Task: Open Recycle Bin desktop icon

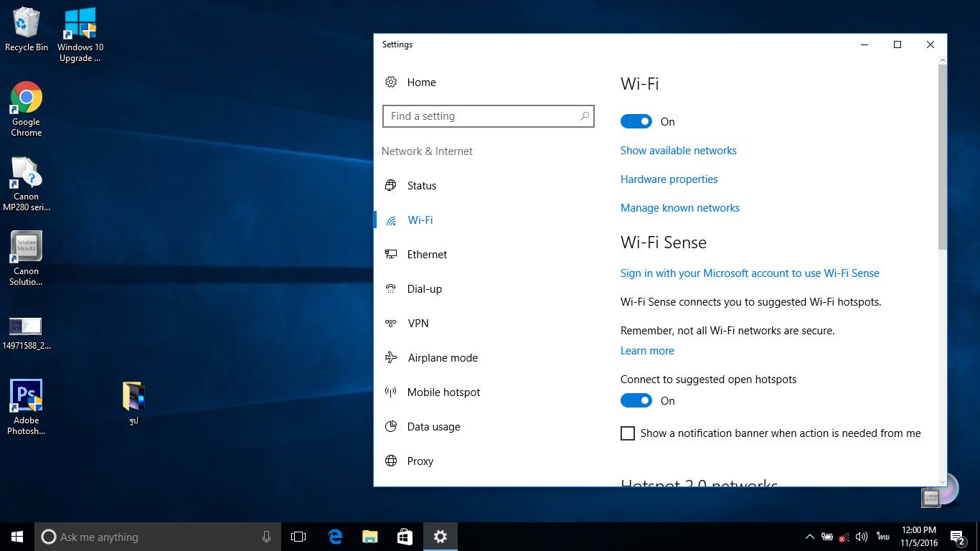Action: (27, 30)
